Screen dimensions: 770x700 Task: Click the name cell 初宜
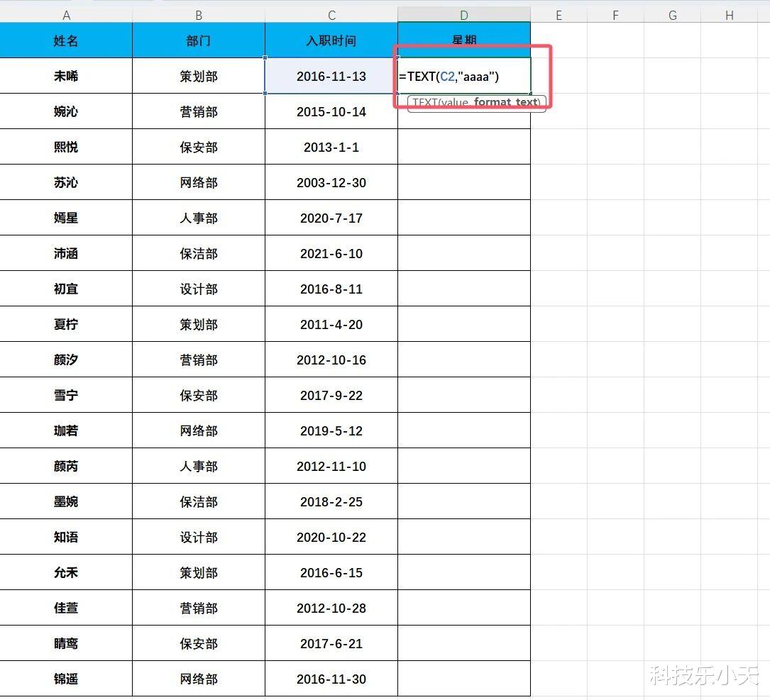tap(66, 289)
